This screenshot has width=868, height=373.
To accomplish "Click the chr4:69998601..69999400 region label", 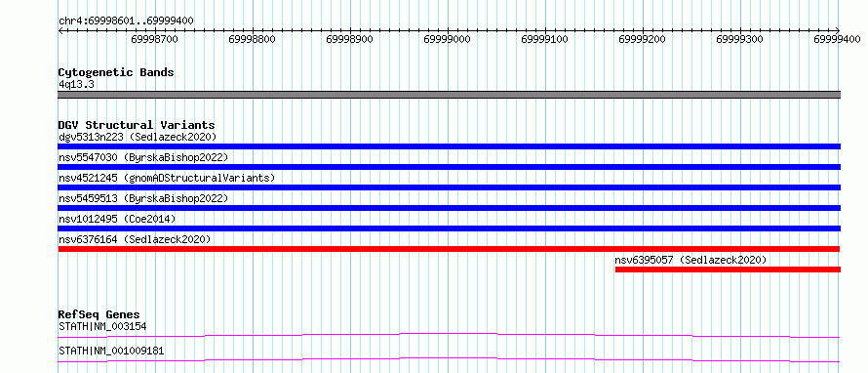I will point(126,21).
